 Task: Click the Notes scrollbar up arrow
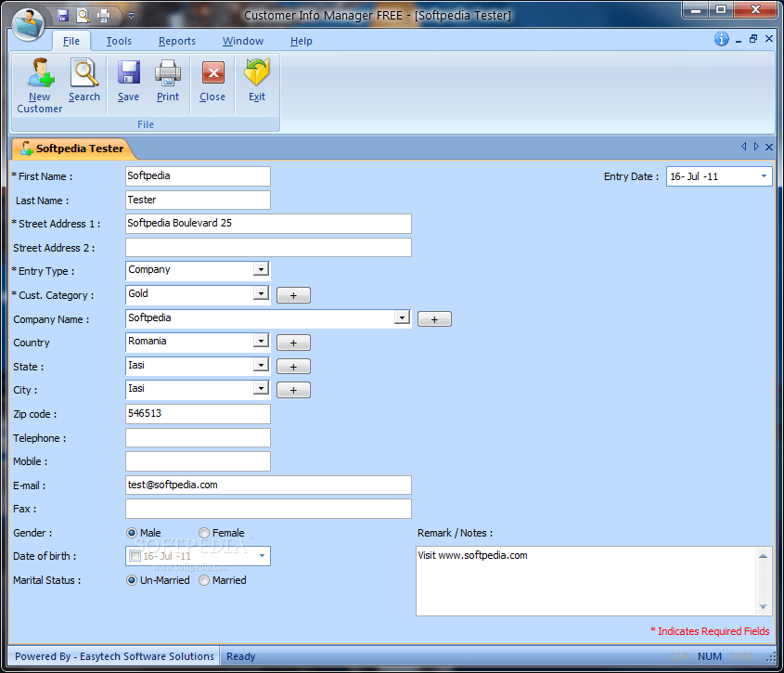pos(763,556)
